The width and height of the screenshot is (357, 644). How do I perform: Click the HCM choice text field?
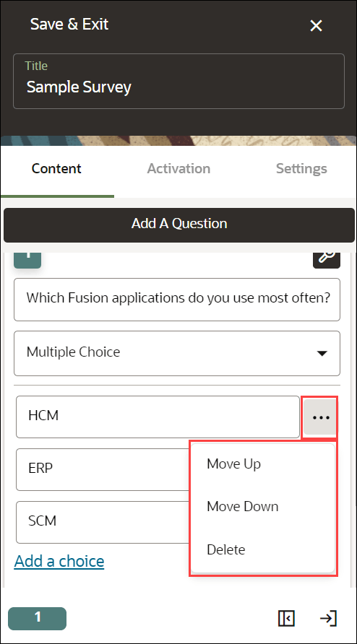(x=158, y=417)
